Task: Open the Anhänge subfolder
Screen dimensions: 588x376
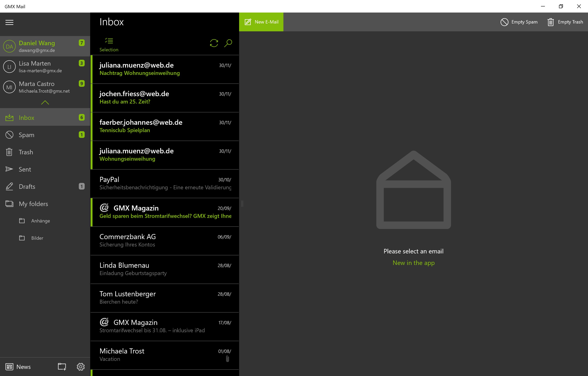Action: pos(40,221)
